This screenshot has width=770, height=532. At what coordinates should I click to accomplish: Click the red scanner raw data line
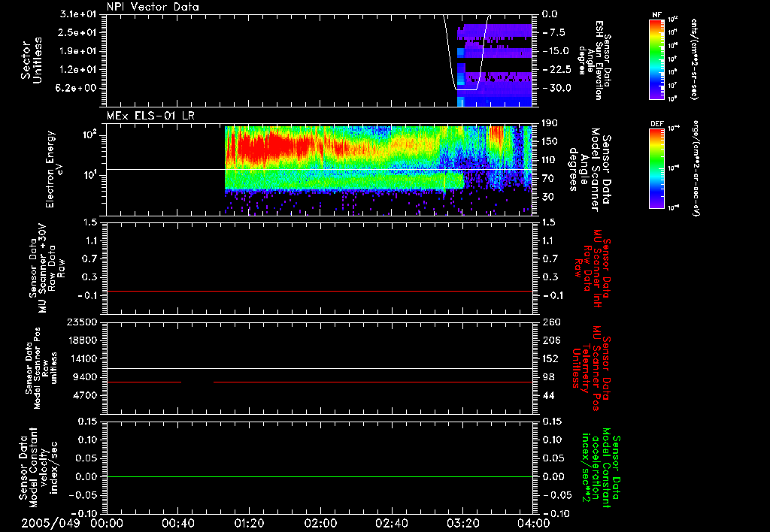[x=319, y=292]
